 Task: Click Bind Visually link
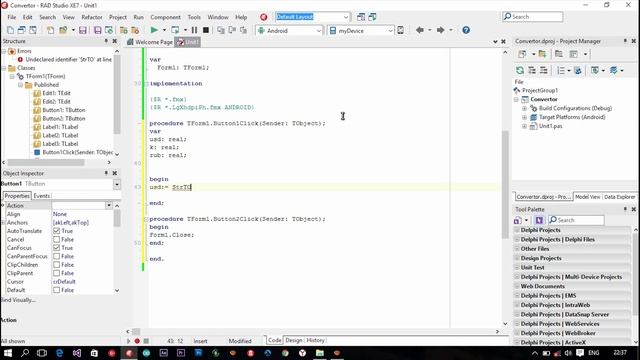[x=18, y=300]
